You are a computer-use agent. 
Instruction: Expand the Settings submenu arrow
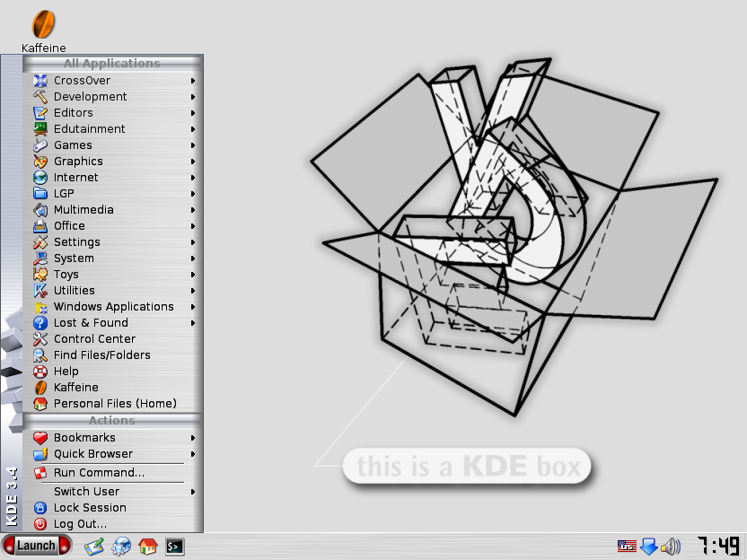click(193, 242)
